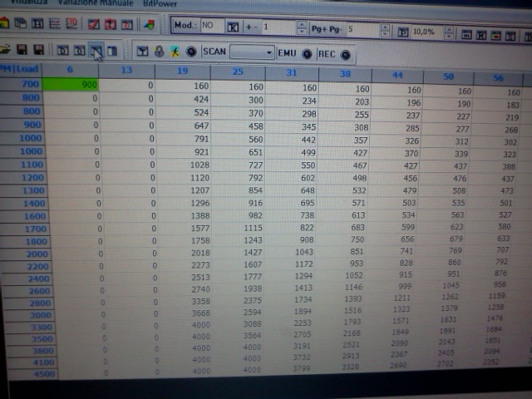The width and height of the screenshot is (532, 399).
Task: Select load column header 38
Action: click(345, 74)
